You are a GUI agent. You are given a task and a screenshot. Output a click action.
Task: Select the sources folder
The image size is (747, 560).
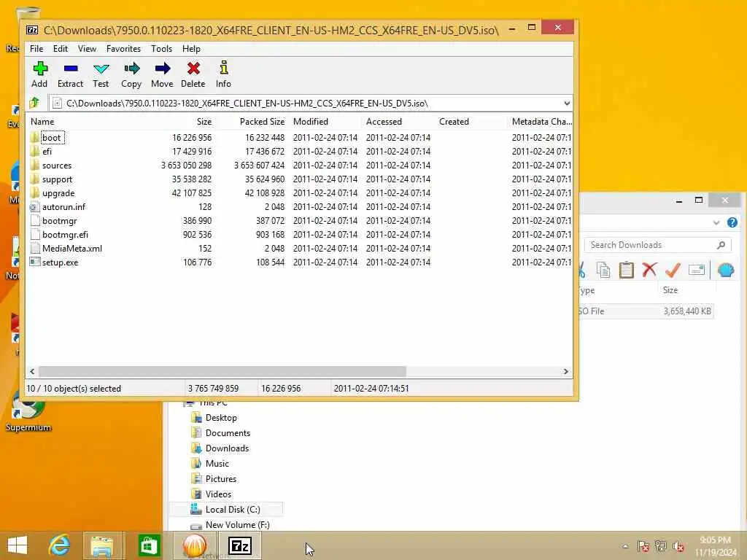point(57,166)
